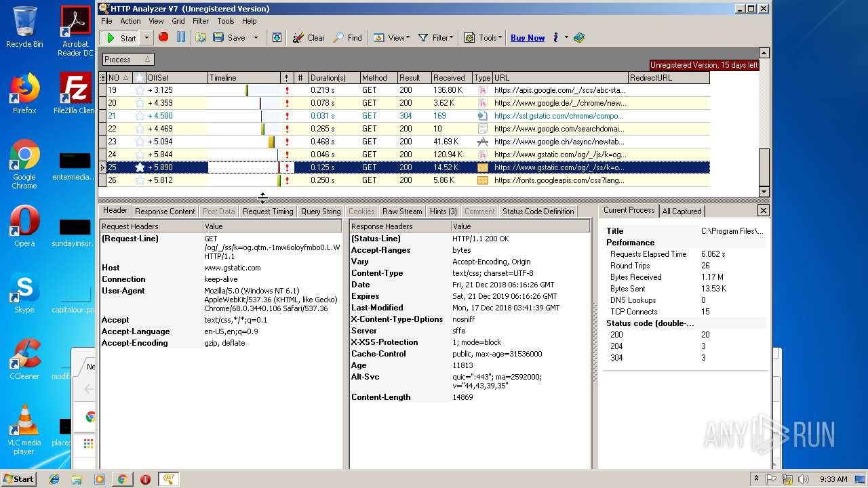Click the Open file toolbar icon
868x488 pixels.
tap(201, 37)
